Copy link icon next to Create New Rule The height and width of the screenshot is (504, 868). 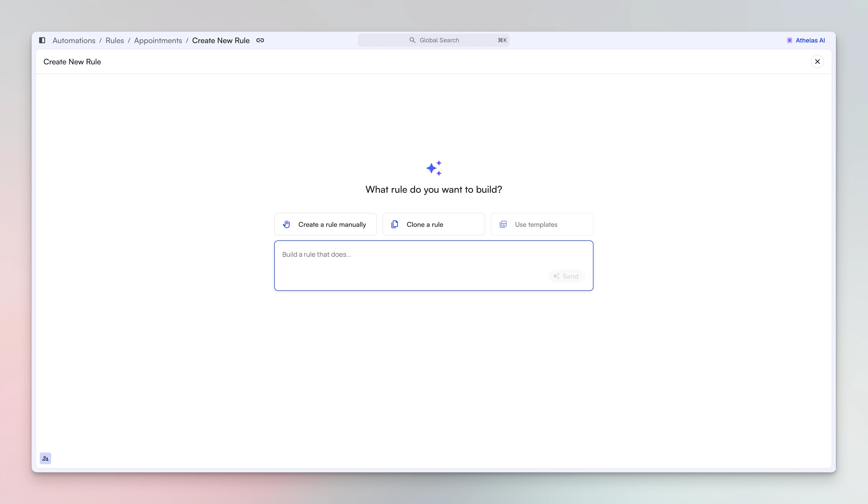(260, 40)
